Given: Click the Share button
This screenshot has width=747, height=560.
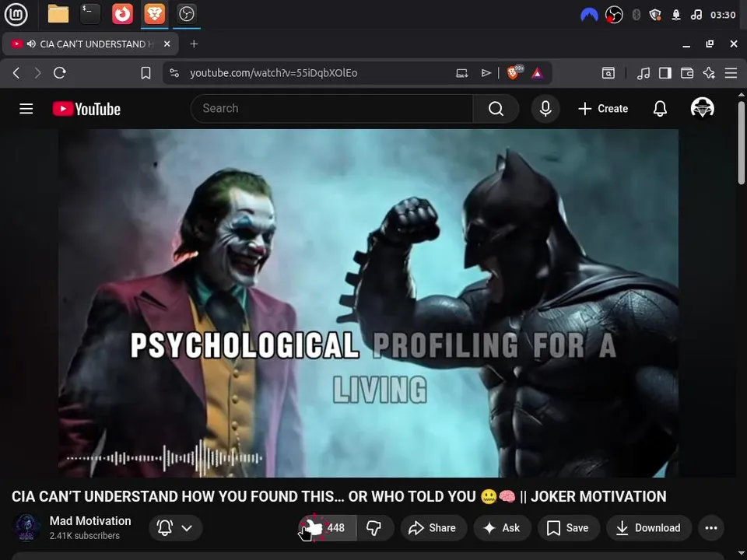Looking at the screenshot, I should [433, 527].
